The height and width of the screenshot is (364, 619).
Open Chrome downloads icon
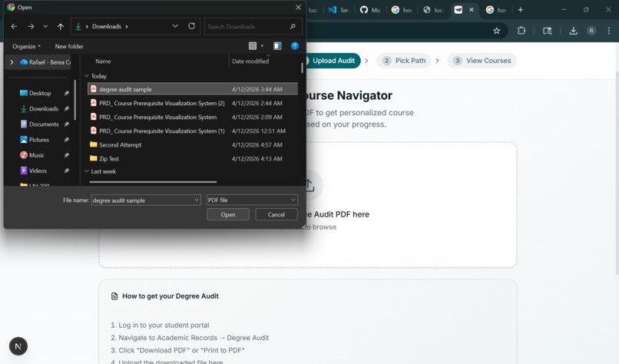(x=573, y=31)
